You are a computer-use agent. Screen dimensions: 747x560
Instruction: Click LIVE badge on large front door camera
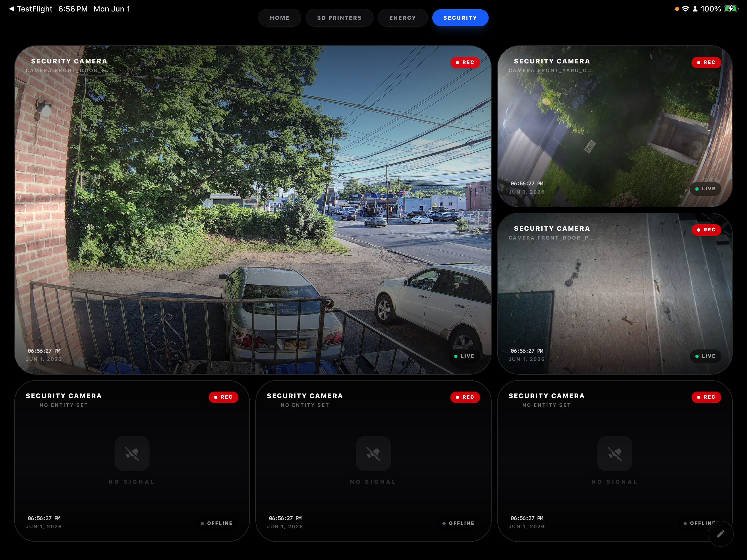click(464, 356)
